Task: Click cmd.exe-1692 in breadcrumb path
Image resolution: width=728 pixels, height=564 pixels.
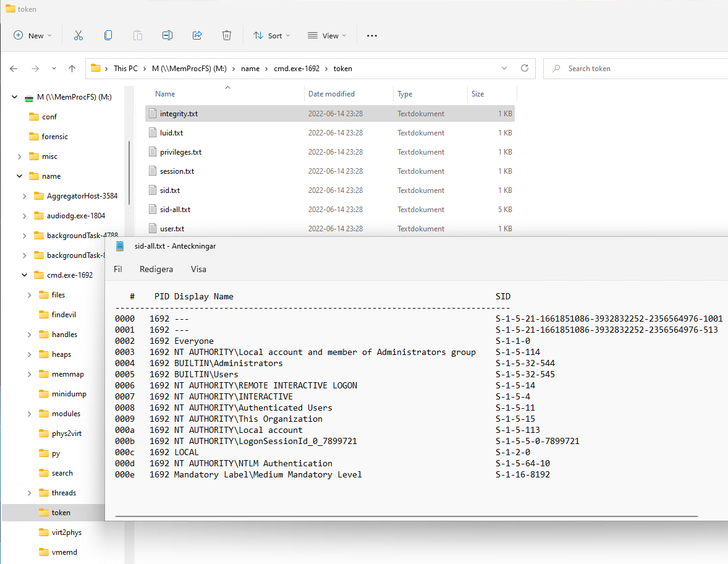Action: 297,68
